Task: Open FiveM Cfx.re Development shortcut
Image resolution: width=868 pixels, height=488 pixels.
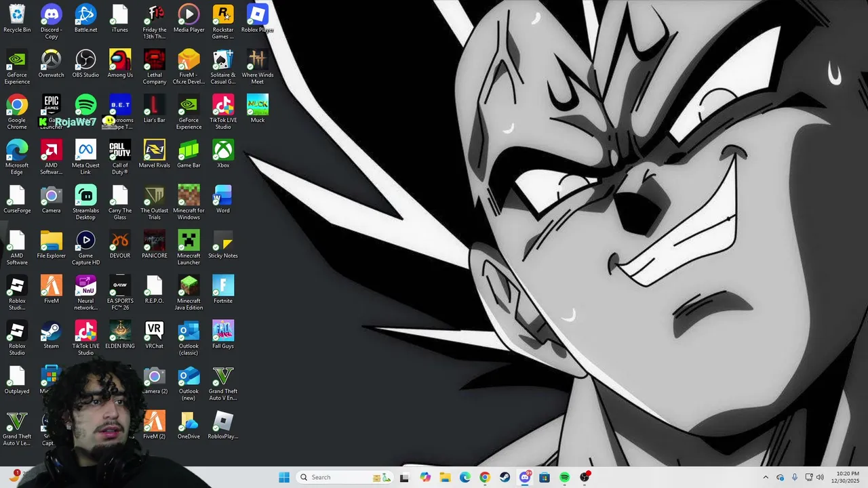Action: pyautogui.click(x=189, y=67)
